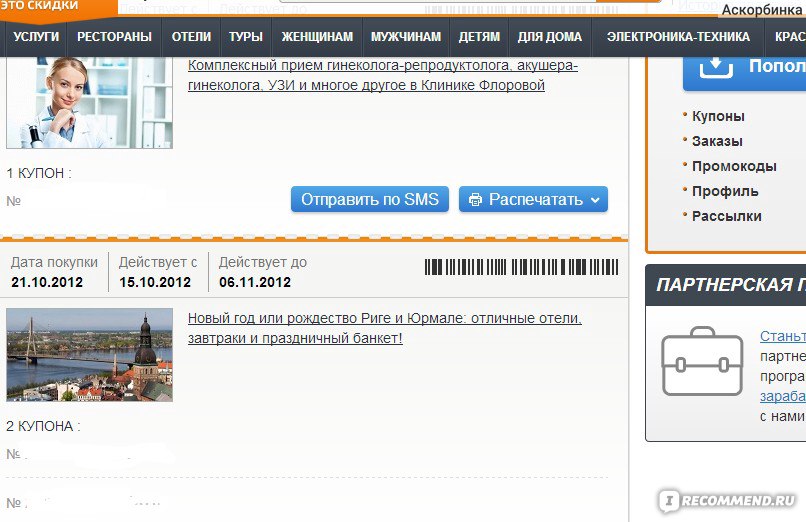Send the coupon via Отправить по SMS
The image size is (806, 522).
pos(370,199)
